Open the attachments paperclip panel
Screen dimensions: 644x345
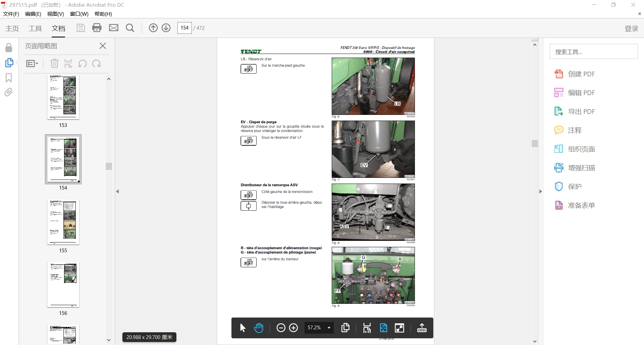point(9,92)
